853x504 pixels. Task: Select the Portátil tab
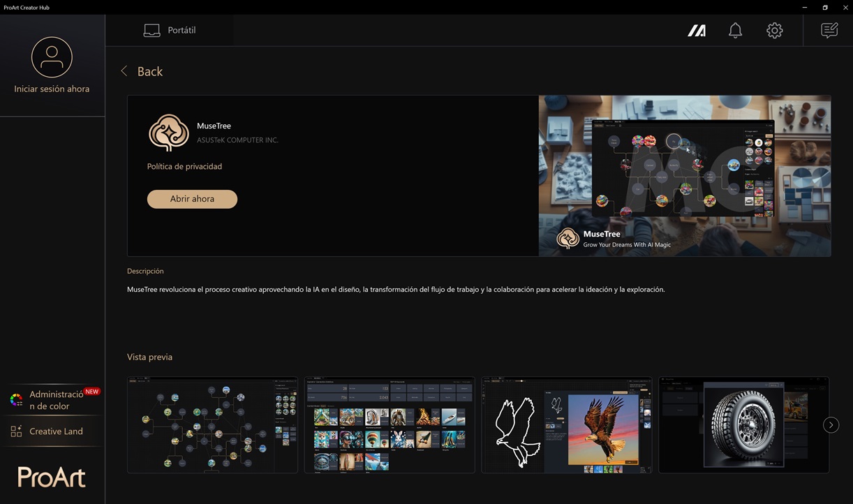coord(170,31)
